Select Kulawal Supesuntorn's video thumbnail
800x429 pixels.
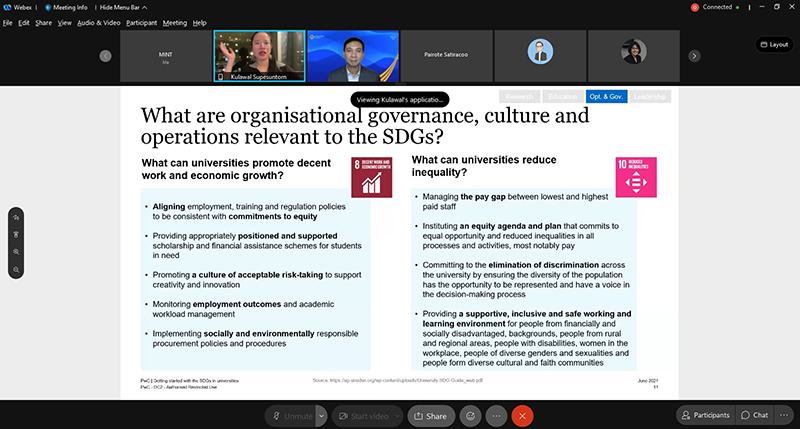[x=257, y=55]
